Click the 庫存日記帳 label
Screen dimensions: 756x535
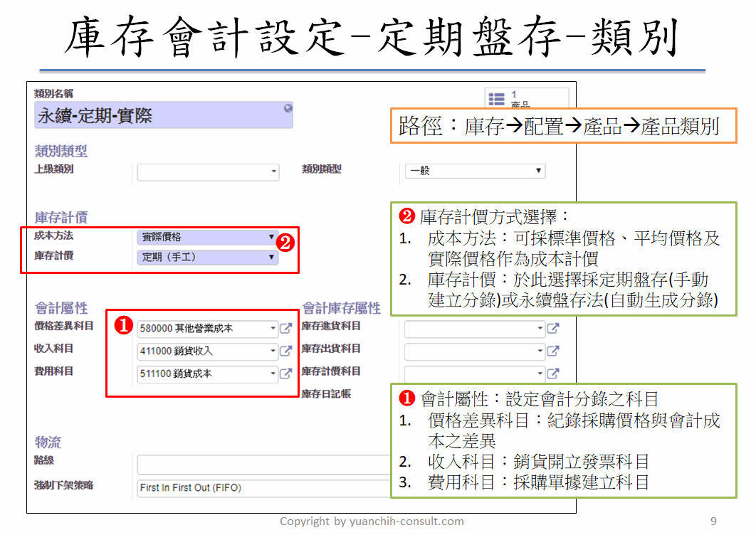tap(326, 393)
